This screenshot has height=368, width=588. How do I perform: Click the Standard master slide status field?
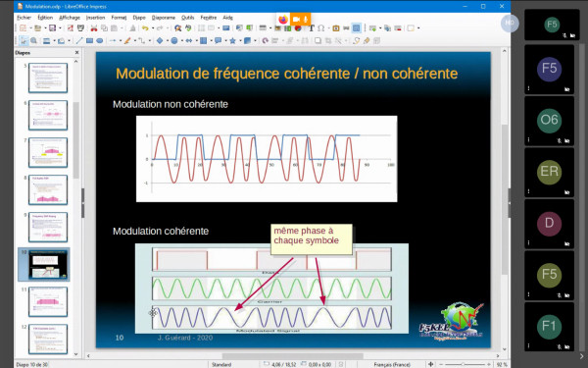pyautogui.click(x=221, y=364)
